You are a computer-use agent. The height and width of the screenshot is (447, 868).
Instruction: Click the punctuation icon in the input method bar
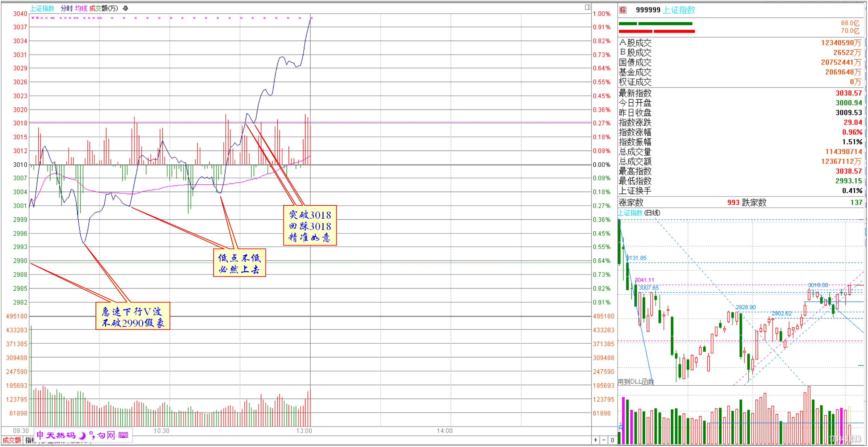(x=92, y=435)
